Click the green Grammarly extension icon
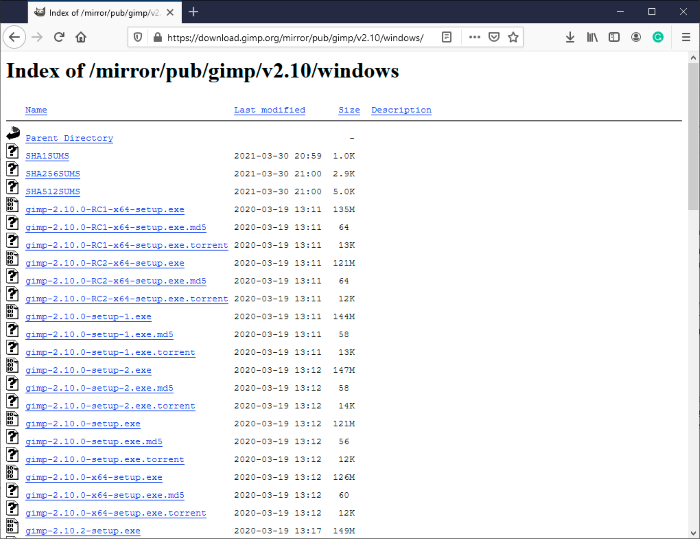 coord(658,37)
